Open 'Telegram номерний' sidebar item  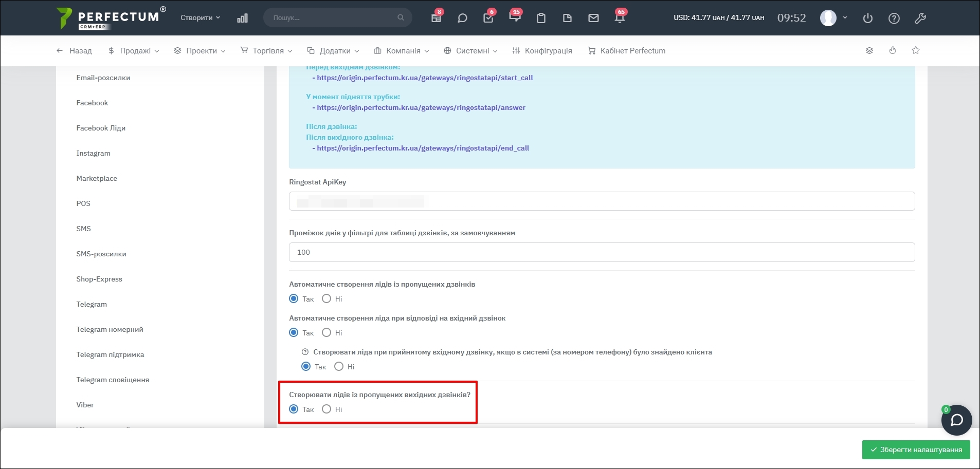[110, 329]
